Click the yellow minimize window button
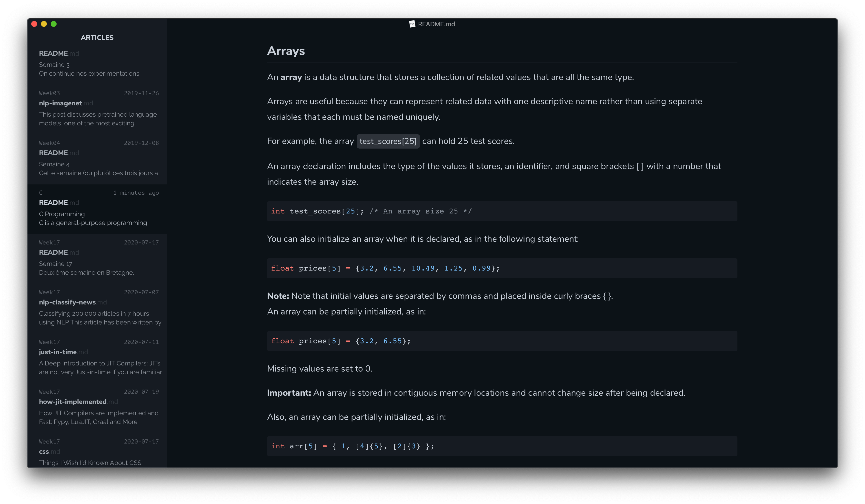 tap(44, 24)
